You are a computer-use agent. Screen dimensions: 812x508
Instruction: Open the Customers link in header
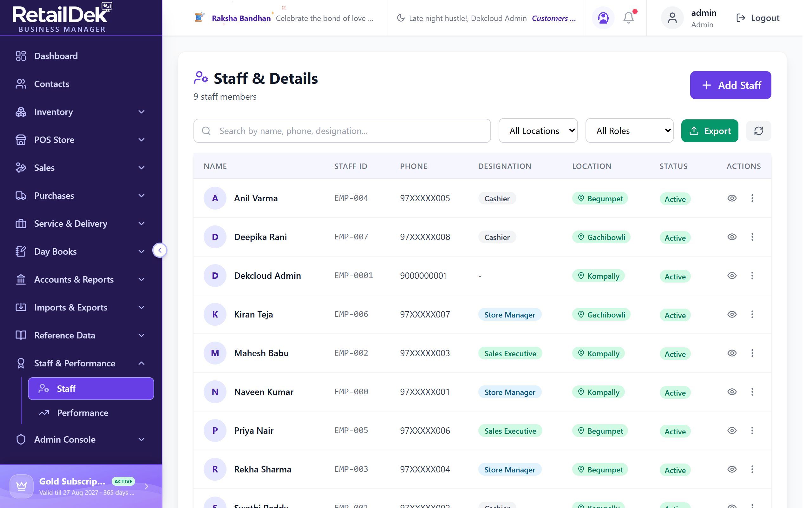[x=553, y=18]
